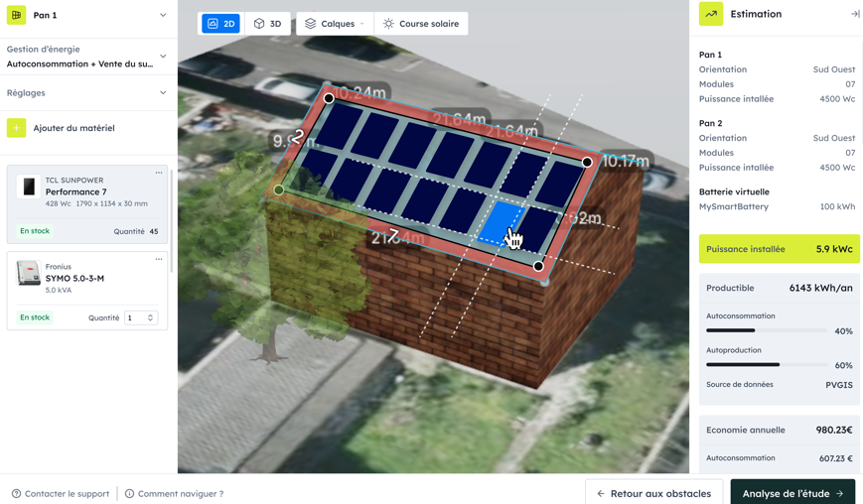Image resolution: width=863 pixels, height=504 pixels.
Task: Open the Calques layers dropdown
Action: [x=335, y=24]
